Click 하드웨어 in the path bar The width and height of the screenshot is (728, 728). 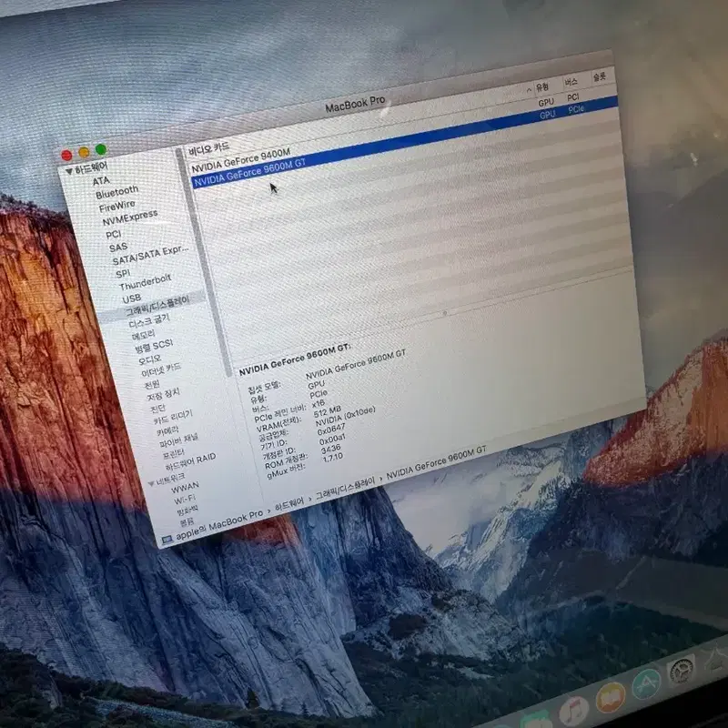[x=288, y=503]
